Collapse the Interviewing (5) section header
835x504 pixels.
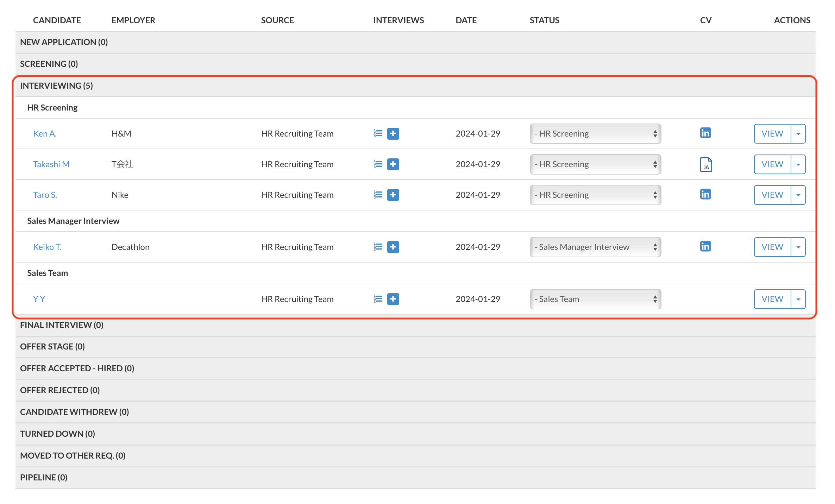56,86
